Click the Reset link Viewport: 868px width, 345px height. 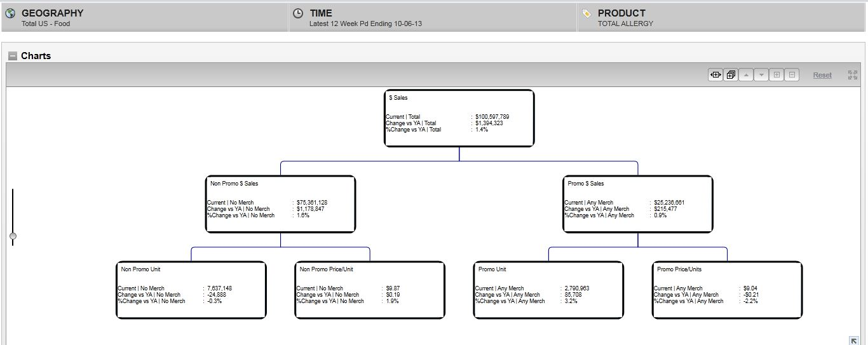822,75
